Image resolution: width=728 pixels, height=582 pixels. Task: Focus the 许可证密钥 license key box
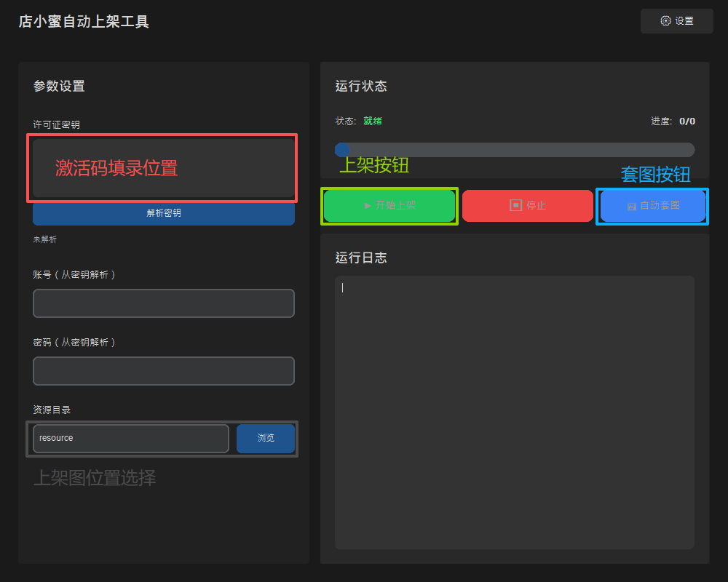164,168
